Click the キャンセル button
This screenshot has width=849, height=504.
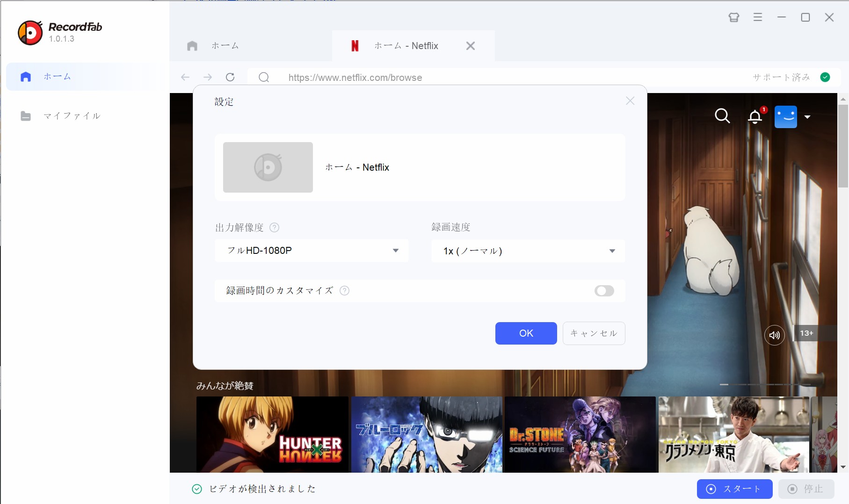pos(594,333)
